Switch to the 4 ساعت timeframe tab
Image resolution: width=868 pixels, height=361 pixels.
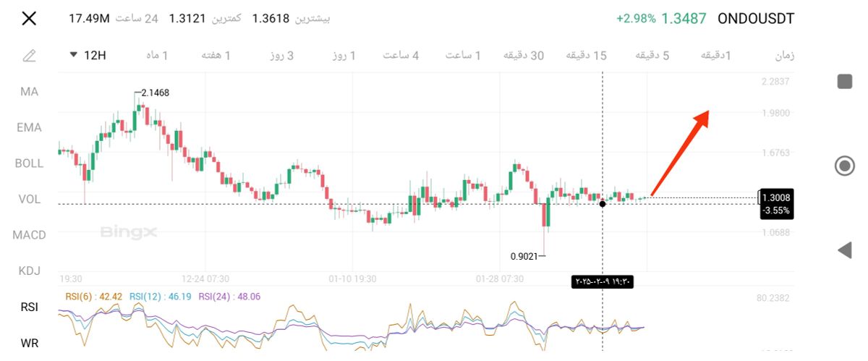[x=401, y=56]
